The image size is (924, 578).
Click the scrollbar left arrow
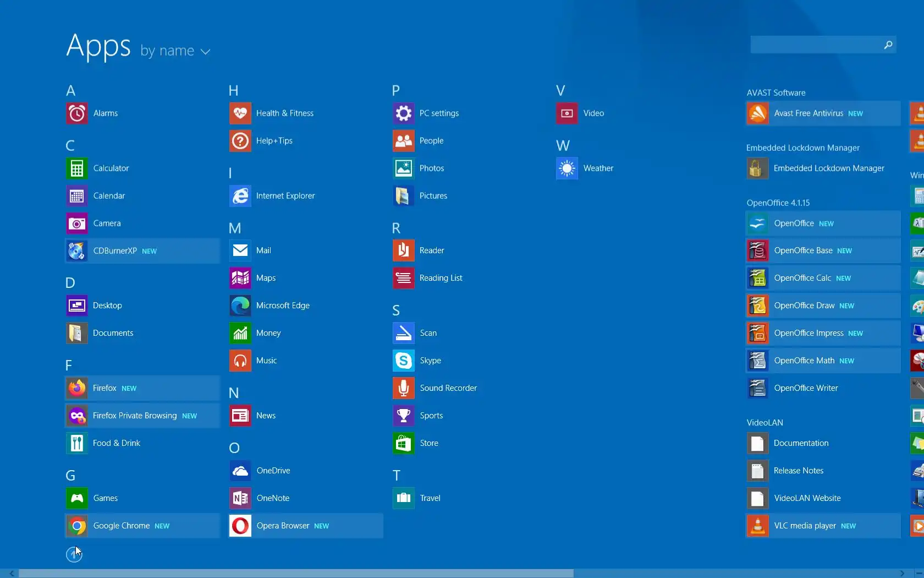12,573
